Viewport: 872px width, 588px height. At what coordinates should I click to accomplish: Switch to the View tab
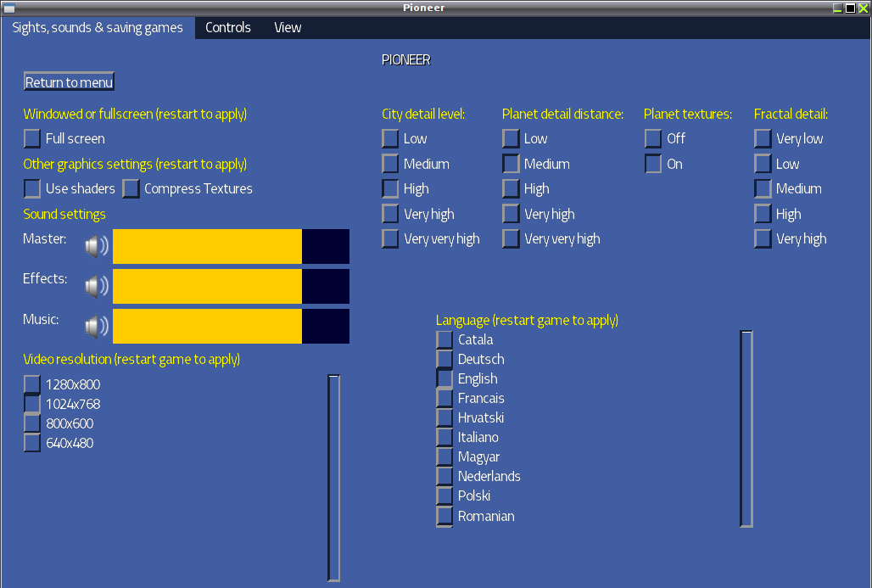(x=288, y=28)
